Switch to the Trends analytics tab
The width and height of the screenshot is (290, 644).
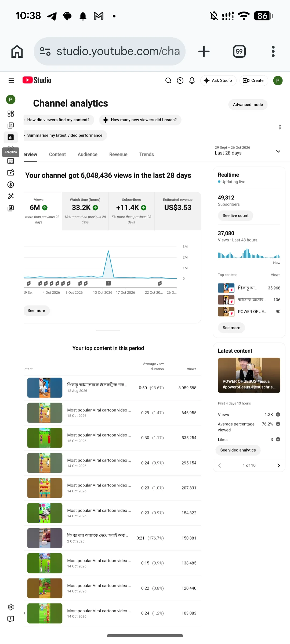coord(147,155)
